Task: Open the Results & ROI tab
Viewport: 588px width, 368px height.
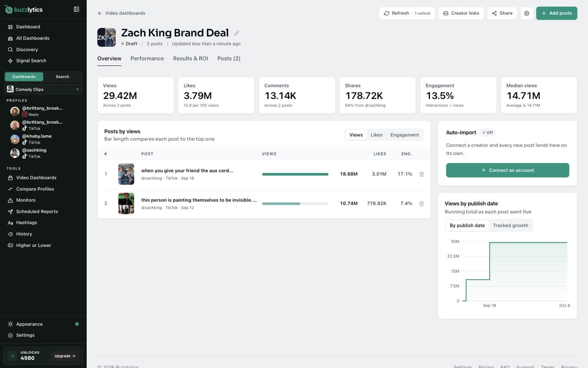Action: click(191, 58)
